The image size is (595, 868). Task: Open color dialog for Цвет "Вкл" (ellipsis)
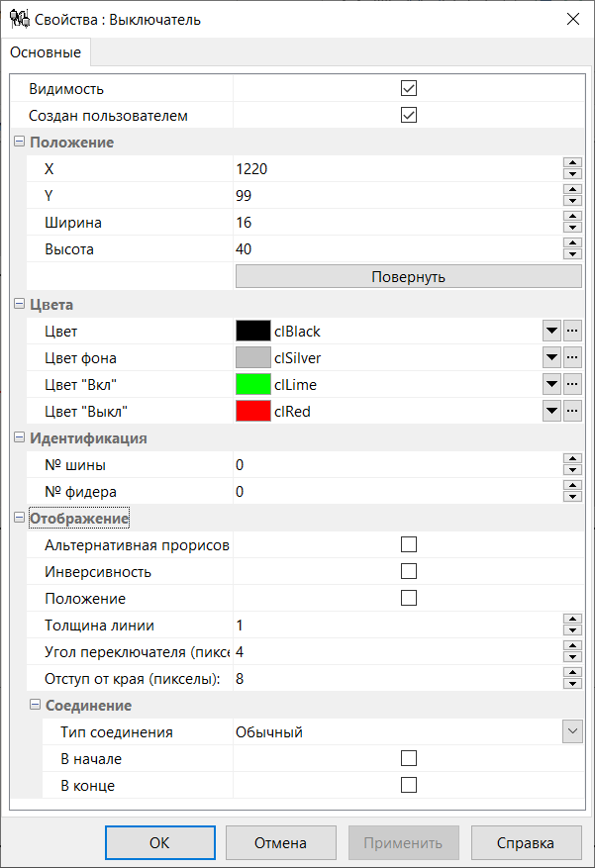[572, 384]
